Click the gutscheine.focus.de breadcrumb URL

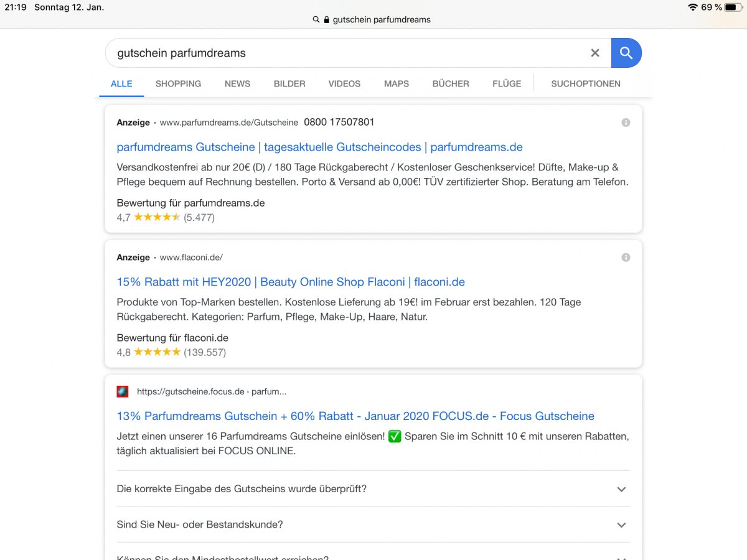coord(212,392)
